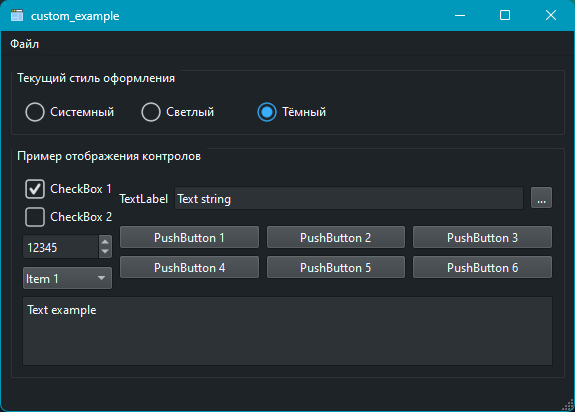Viewport: 575px width, 412px height.
Task: Open the Item 1 combo box dropdown
Action: click(x=67, y=278)
